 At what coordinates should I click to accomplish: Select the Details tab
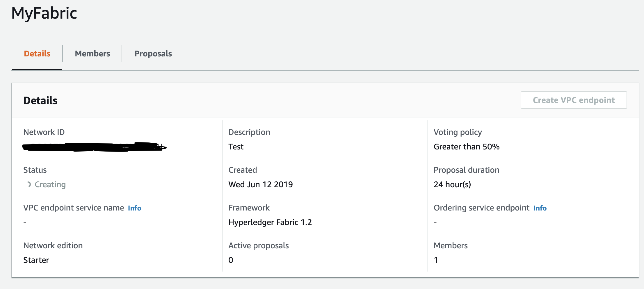37,54
